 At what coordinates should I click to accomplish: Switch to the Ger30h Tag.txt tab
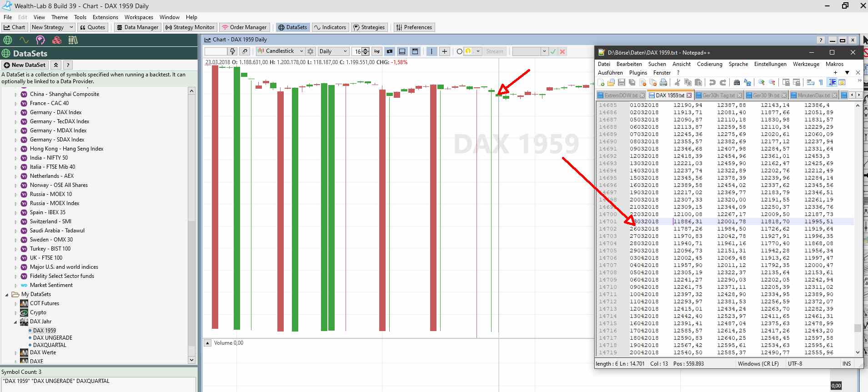point(718,95)
